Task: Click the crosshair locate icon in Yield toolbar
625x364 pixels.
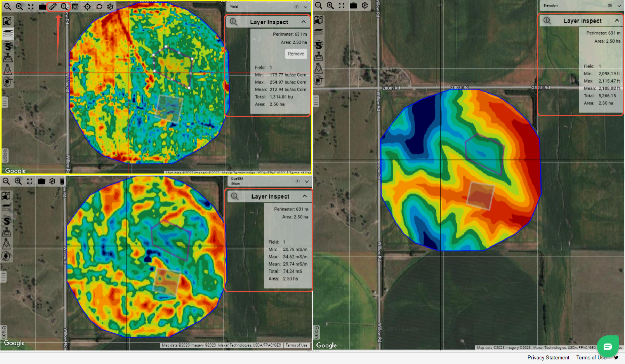Action: pos(88,7)
